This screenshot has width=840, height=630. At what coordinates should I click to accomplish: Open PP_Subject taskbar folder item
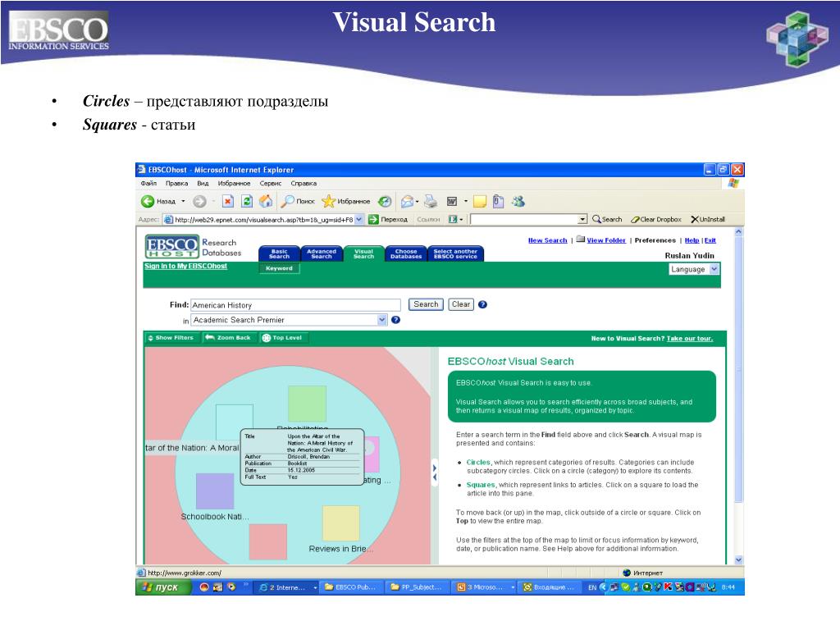417,587
